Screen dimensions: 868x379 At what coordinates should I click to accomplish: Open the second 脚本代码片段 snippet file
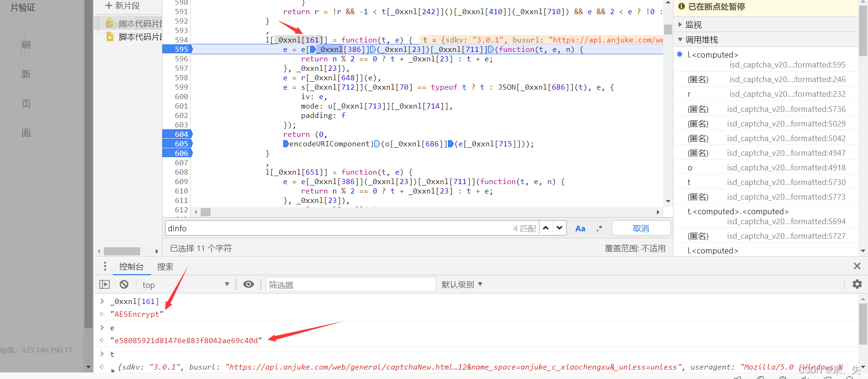point(134,37)
